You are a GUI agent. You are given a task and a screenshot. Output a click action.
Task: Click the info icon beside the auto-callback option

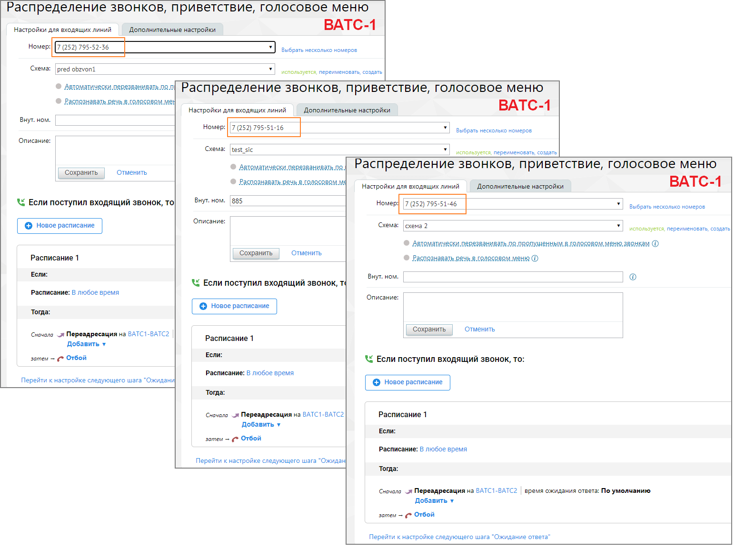(655, 243)
